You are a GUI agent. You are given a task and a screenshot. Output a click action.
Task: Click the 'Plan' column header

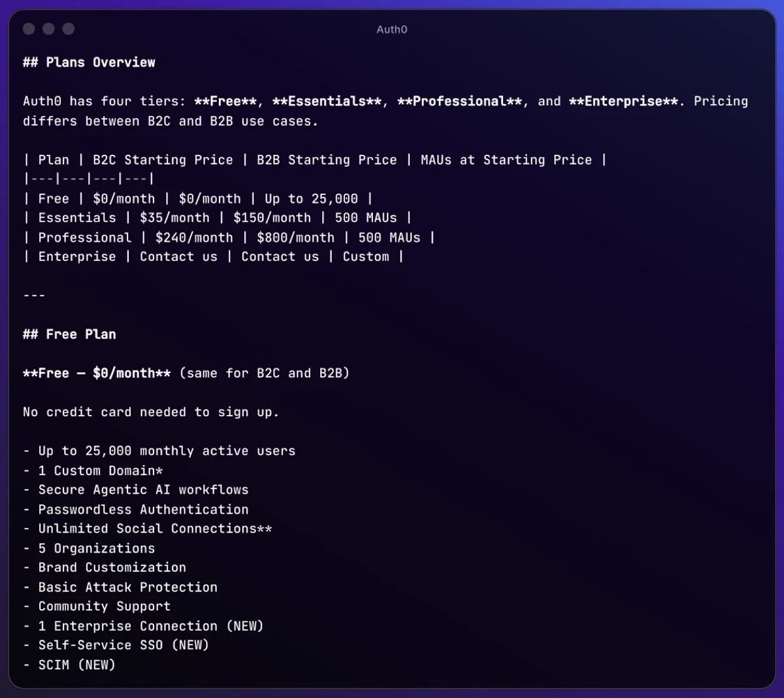(x=54, y=160)
